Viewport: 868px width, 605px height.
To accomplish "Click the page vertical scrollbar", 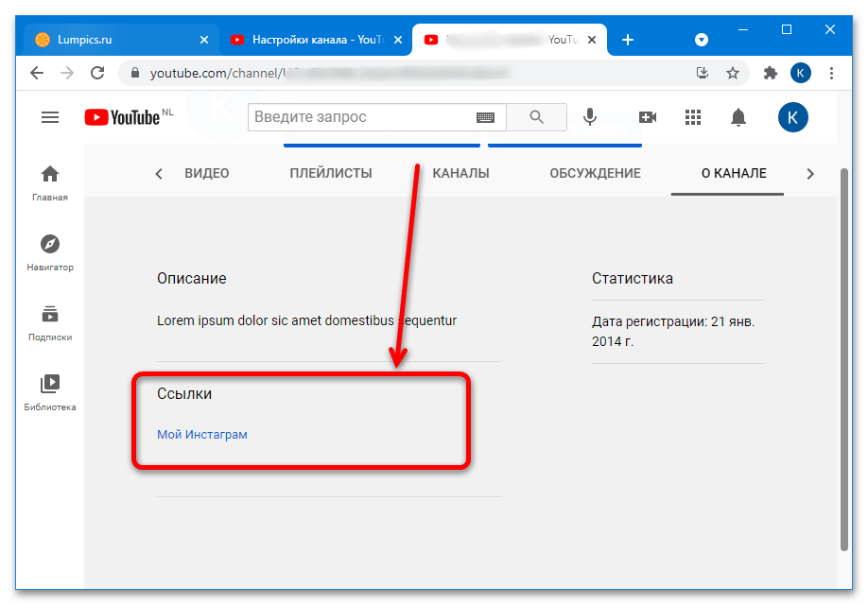I will pyautogui.click(x=844, y=360).
